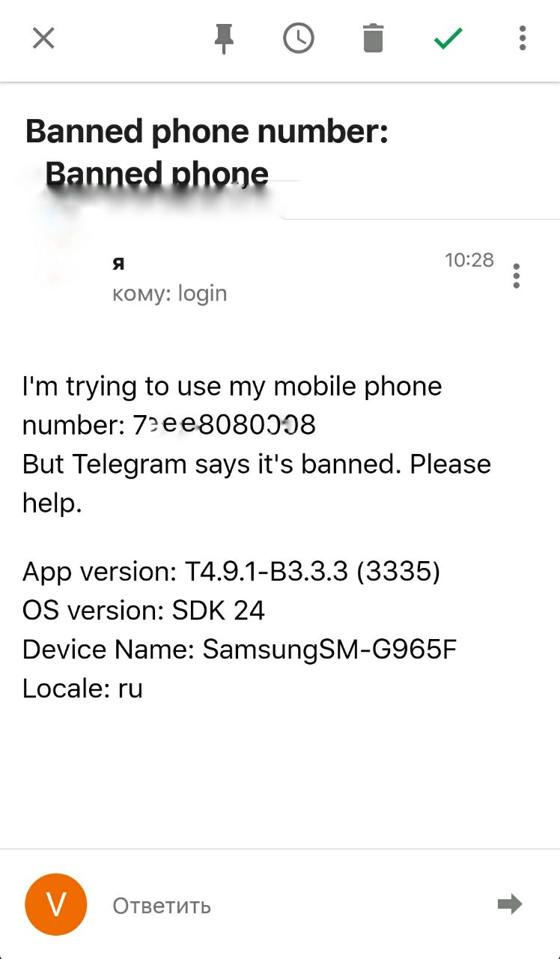Tap the 10:28 message timestamp
The image size is (560, 959).
click(x=469, y=260)
